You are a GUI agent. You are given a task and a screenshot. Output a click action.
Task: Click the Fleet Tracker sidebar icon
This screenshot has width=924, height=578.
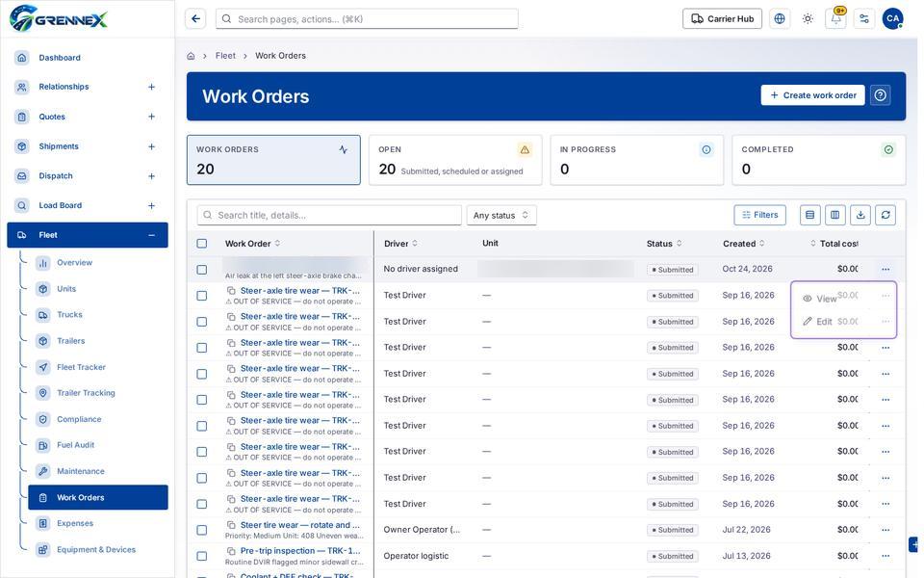43,367
